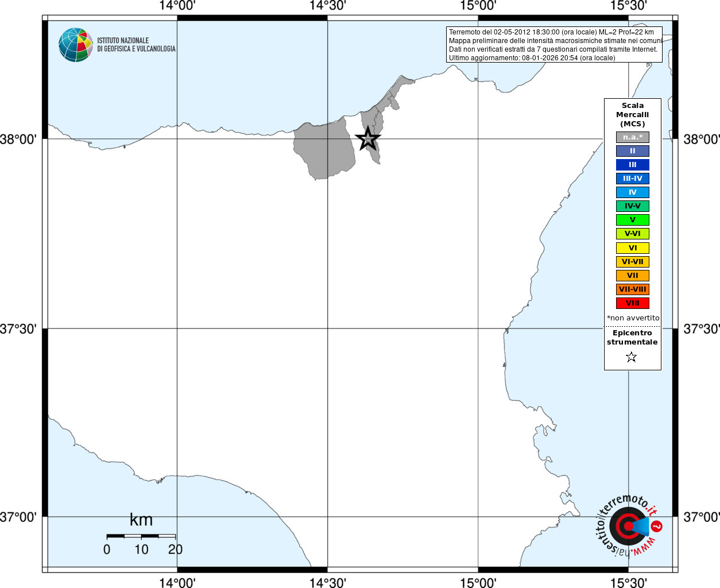Select the III-IV intensity swatch
720x588 pixels.
point(633,179)
